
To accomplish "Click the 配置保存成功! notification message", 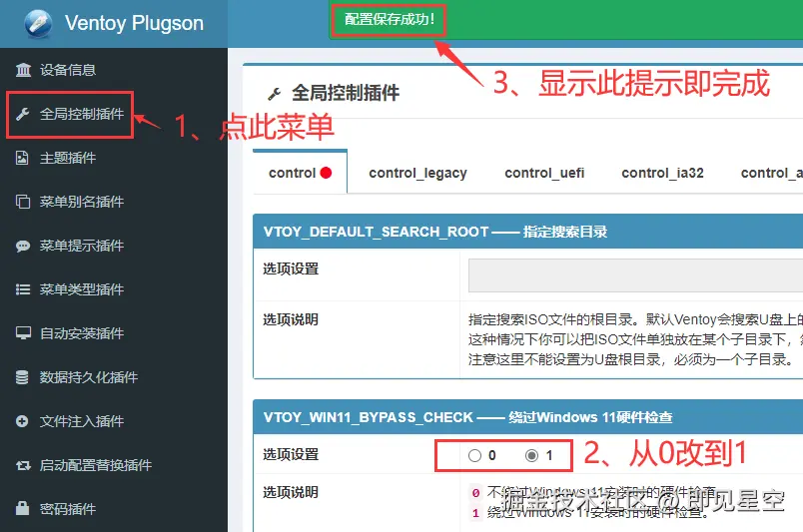I will (390, 19).
